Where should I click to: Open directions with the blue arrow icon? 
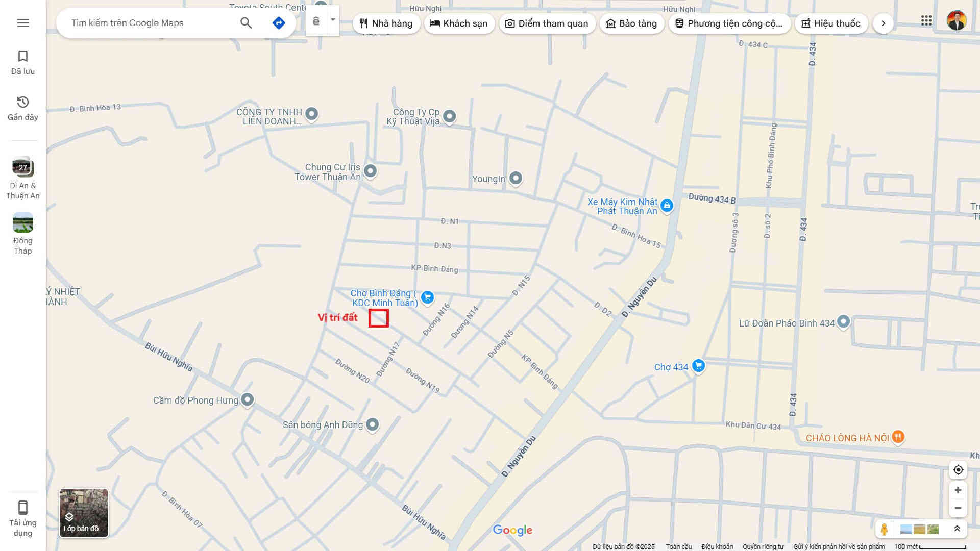(279, 23)
